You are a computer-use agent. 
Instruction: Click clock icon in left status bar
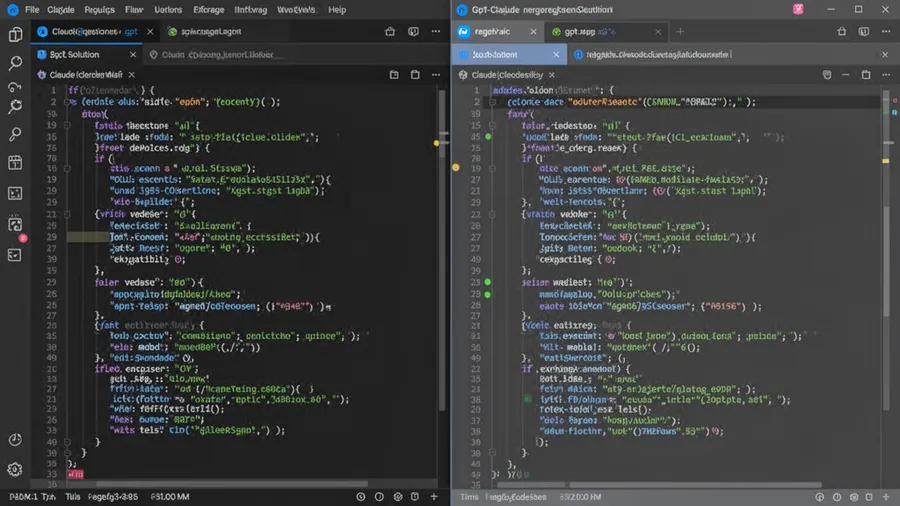click(360, 497)
